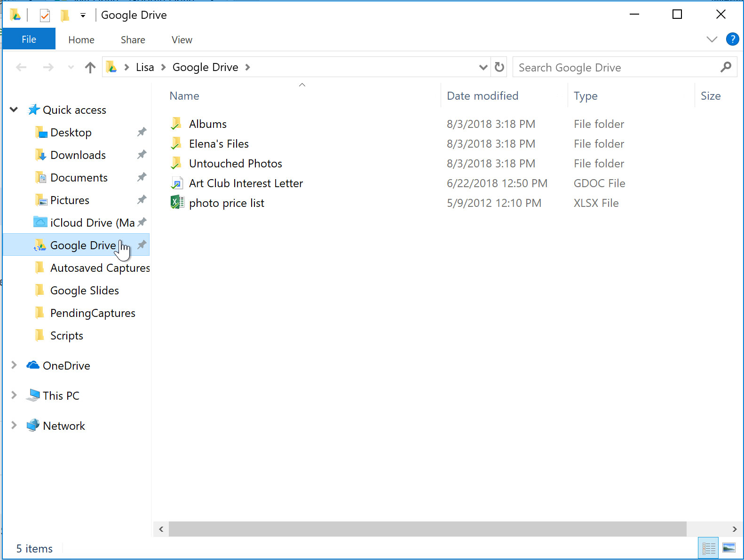The height and width of the screenshot is (560, 744).
Task: Open Desktop in Quick access
Action: (x=71, y=133)
